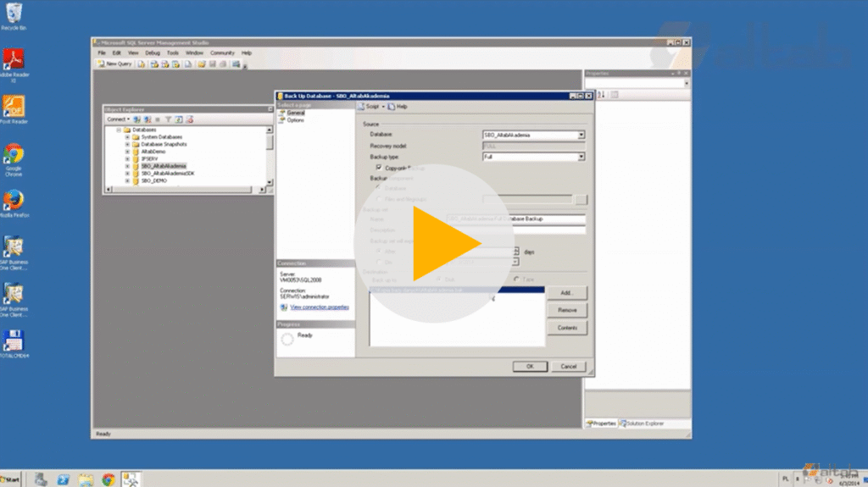
Task: Click Connect Object Explorer icon
Action: [x=136, y=119]
